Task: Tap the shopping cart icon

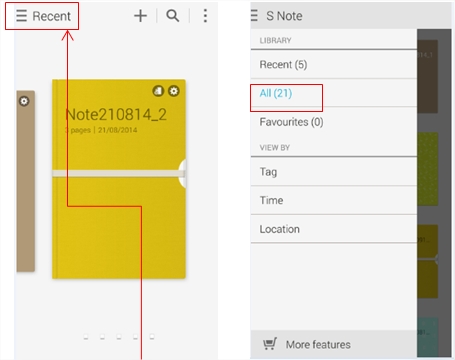Action: [270, 344]
